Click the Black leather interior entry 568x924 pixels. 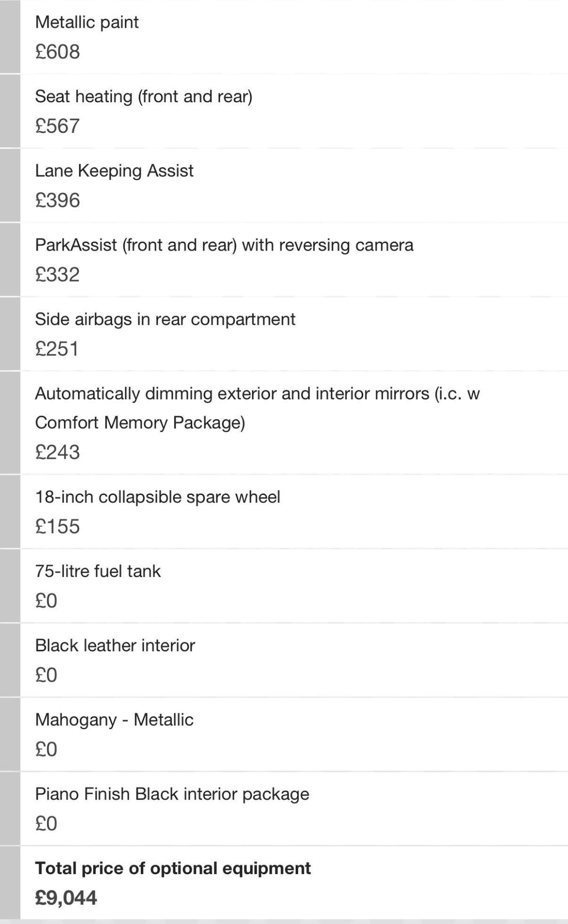[115, 645]
